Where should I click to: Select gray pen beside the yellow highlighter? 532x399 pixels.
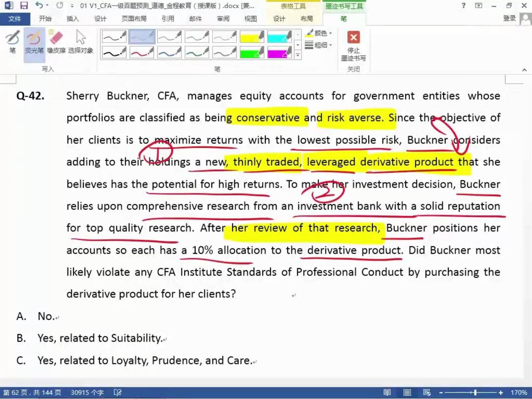[x=224, y=37]
